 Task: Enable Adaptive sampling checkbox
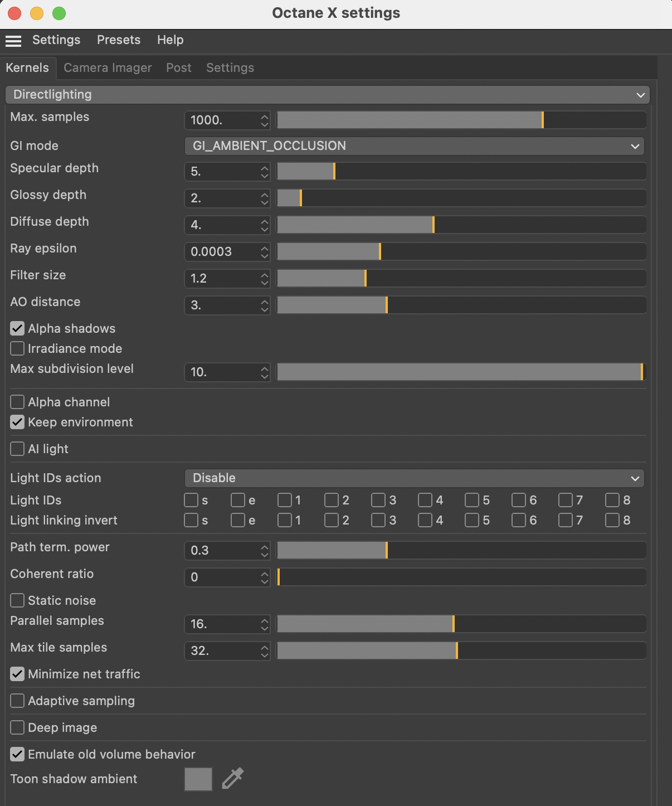pos(17,701)
